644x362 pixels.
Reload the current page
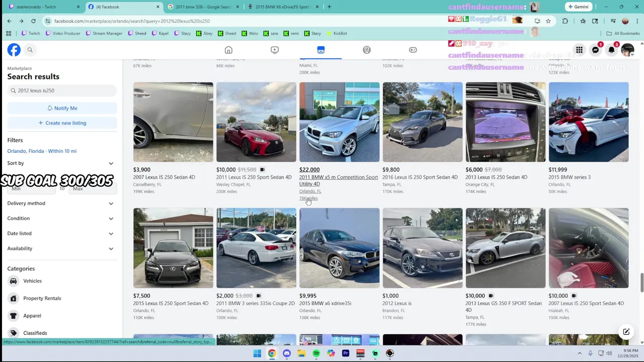pyautogui.click(x=33, y=21)
